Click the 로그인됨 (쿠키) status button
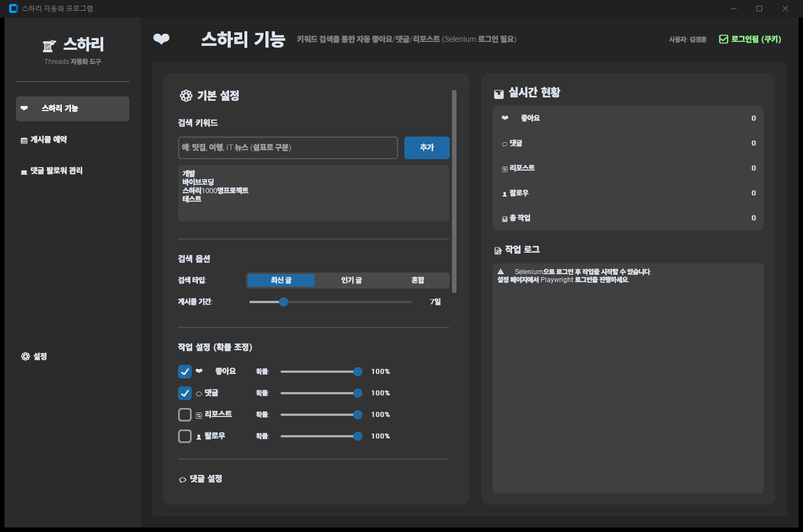Viewport: 803px width, 532px height. pos(750,39)
